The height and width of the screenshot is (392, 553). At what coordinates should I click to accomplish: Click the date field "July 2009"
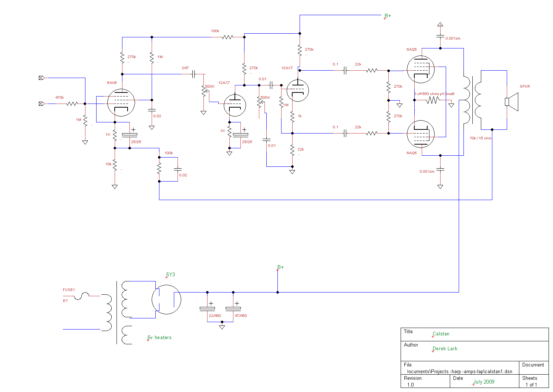(484, 382)
